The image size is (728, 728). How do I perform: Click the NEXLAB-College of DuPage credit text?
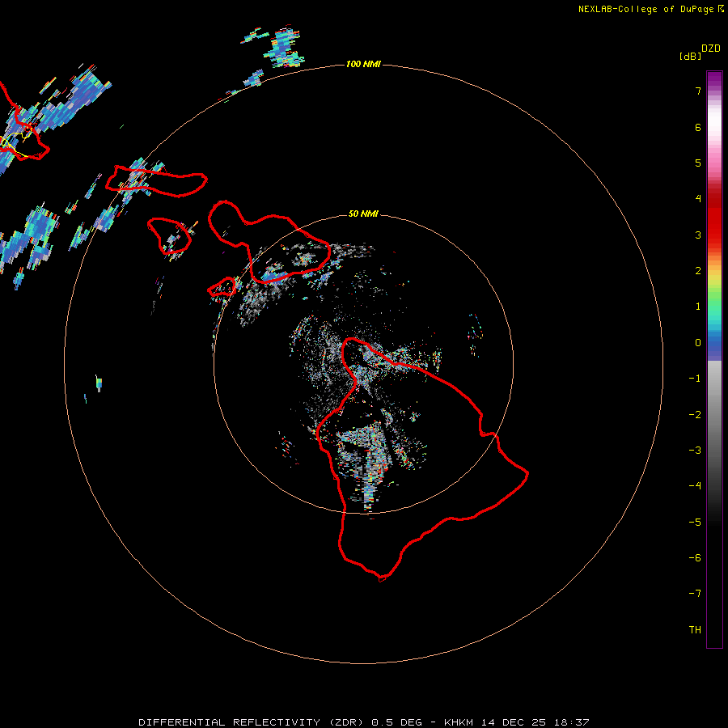click(651, 9)
